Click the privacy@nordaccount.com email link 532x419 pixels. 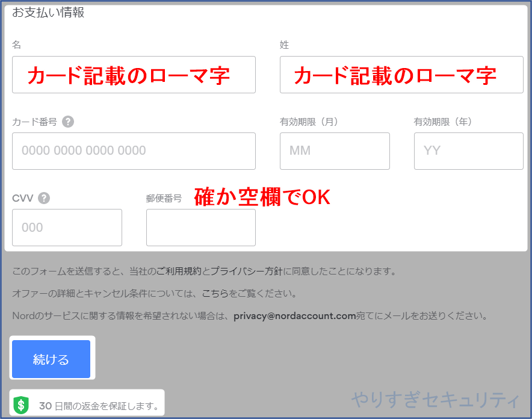[x=294, y=316]
